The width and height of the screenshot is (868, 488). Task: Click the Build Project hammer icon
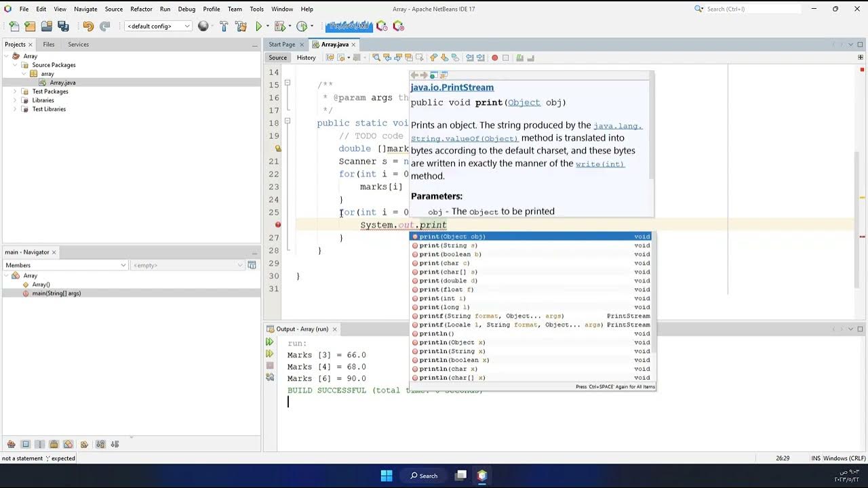224,26
